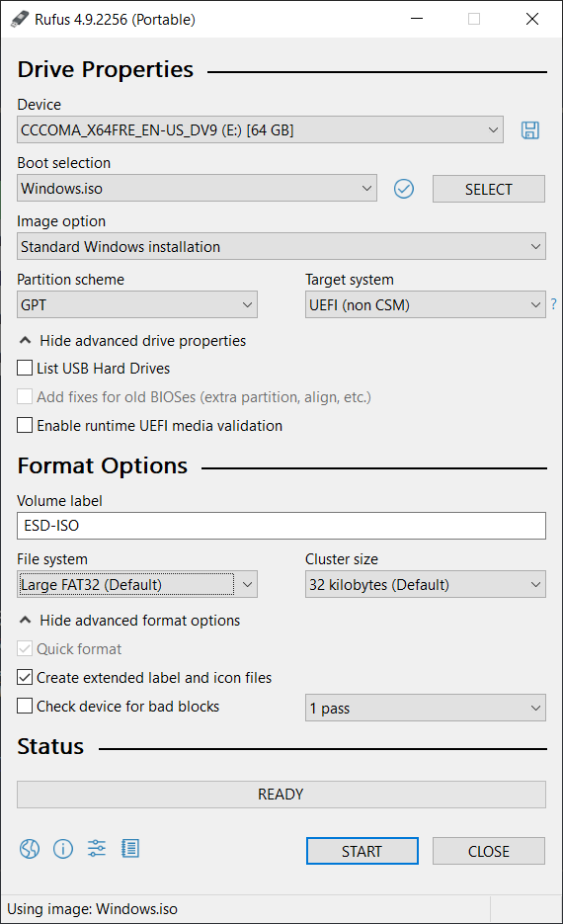Open the bad blocks 1 pass dropdown
This screenshot has height=924, width=563.
(x=425, y=708)
